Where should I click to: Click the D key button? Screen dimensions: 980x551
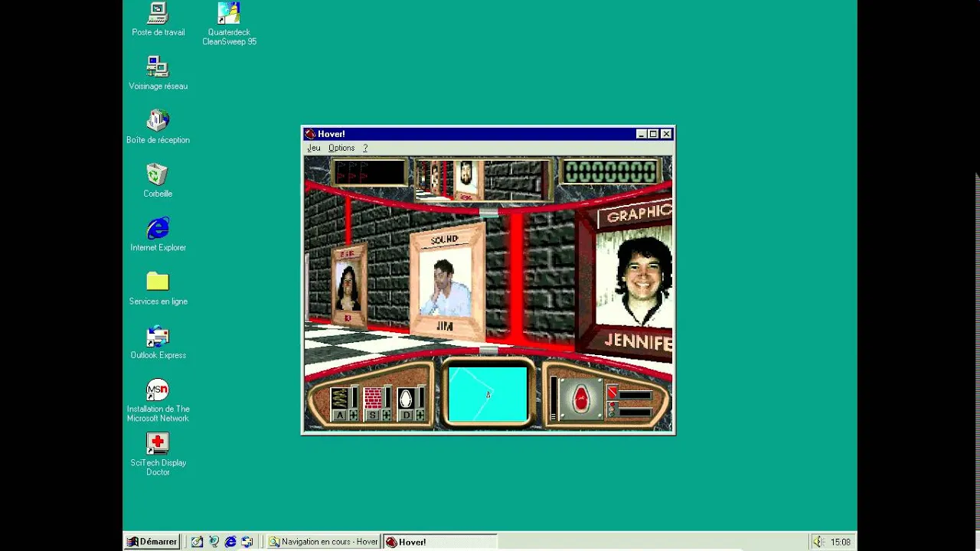pos(407,415)
